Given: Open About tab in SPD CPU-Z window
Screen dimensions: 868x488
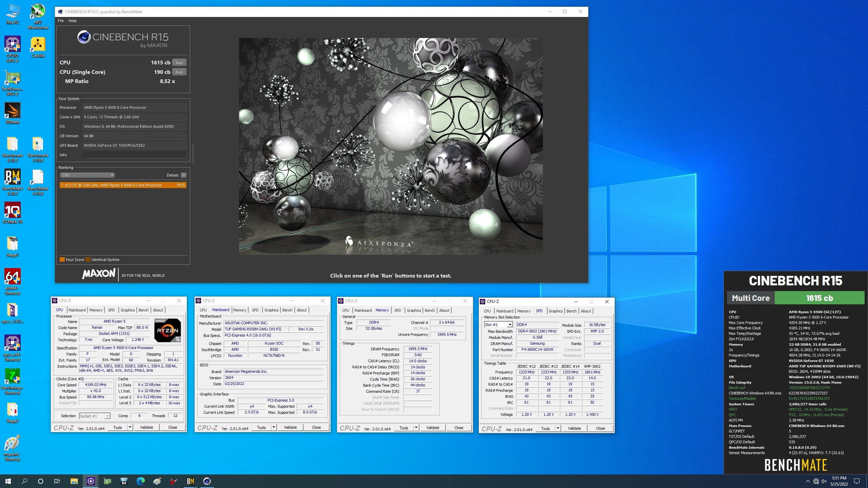Looking at the screenshot, I should click(586, 311).
